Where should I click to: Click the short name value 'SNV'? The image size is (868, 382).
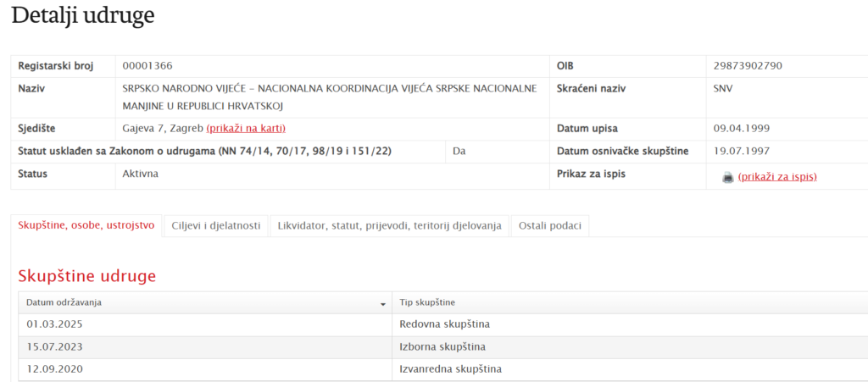[723, 88]
